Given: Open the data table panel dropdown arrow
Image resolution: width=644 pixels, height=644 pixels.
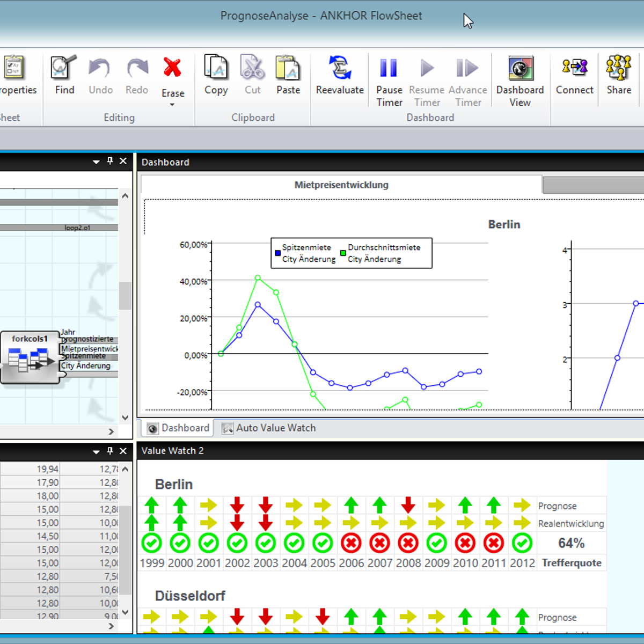Looking at the screenshot, I should [96, 452].
